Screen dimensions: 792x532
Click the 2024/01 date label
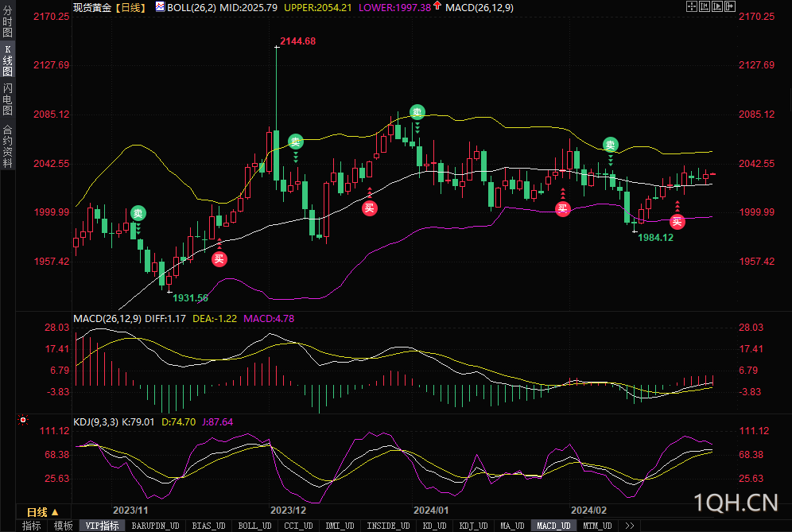[x=431, y=511]
